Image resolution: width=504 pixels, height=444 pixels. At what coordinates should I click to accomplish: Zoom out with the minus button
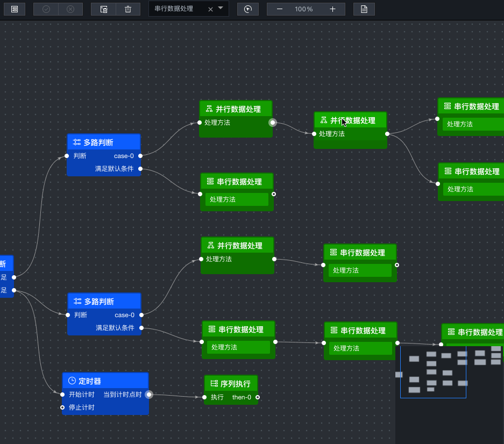pyautogui.click(x=279, y=9)
